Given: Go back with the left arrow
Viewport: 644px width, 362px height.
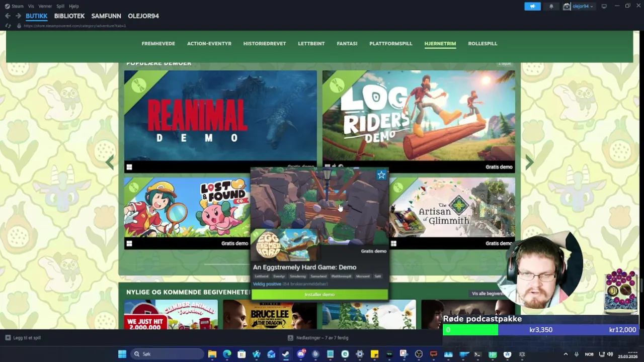Looking at the screenshot, I should click(8, 16).
